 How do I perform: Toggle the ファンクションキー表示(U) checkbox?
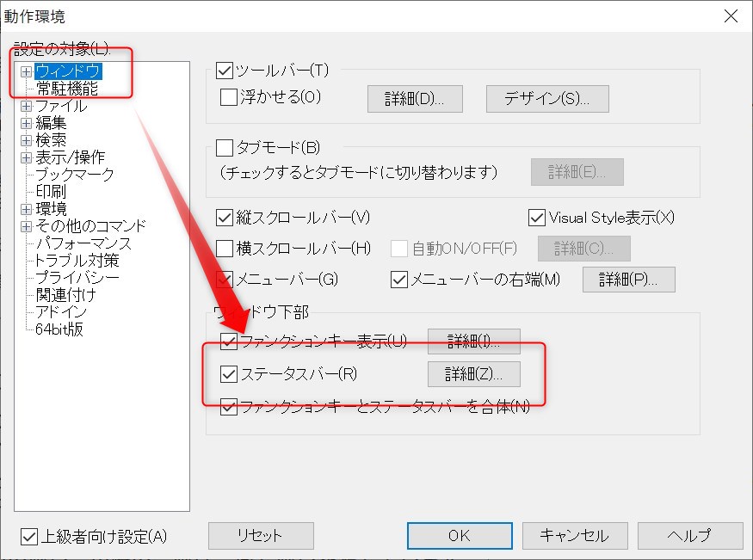tap(229, 342)
